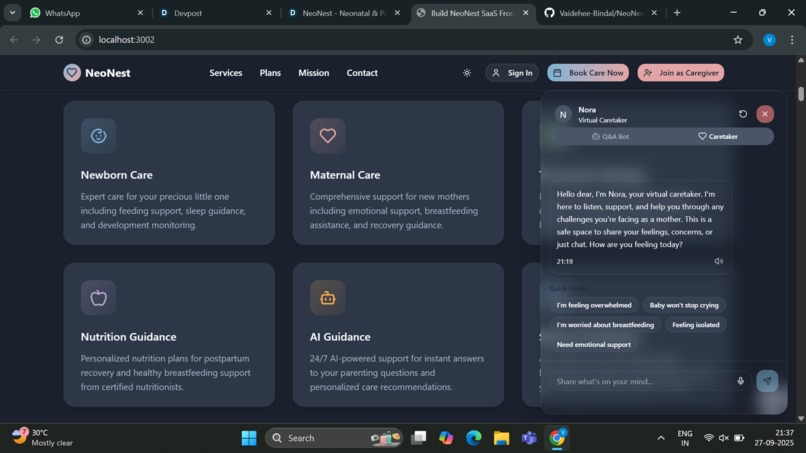This screenshot has height=453, width=806.
Task: Open Microsoft Teams from the taskbar
Action: 529,438
